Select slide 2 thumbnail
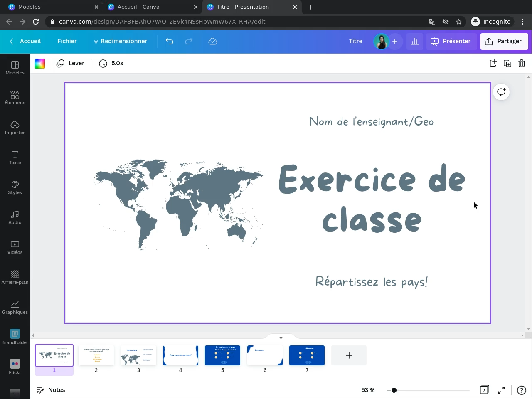 coord(96,355)
